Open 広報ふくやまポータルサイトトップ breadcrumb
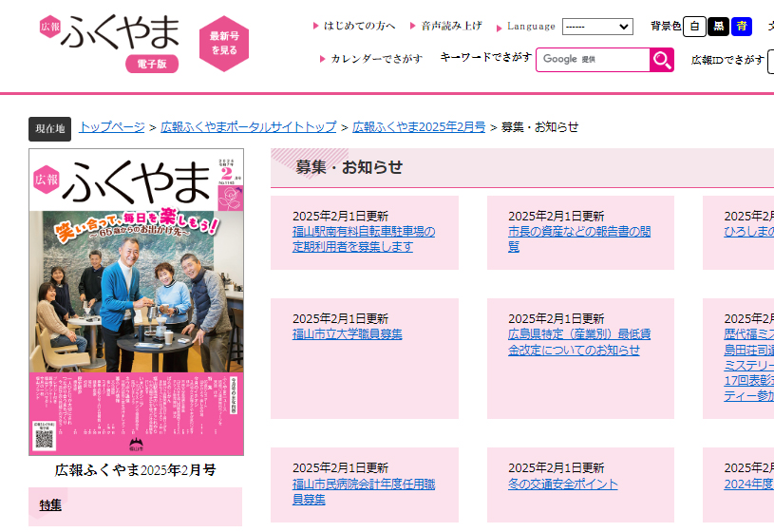Viewport: 774px width, 532px height. [249, 126]
